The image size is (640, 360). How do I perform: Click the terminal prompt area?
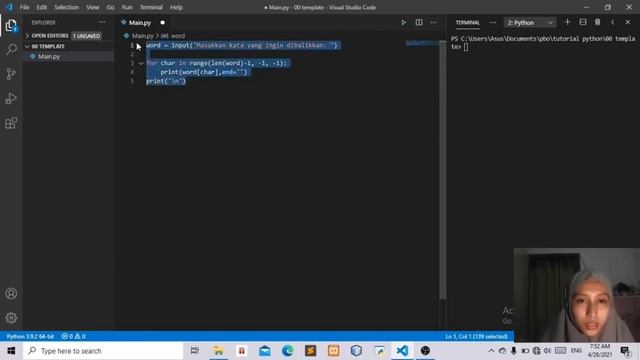(x=542, y=43)
